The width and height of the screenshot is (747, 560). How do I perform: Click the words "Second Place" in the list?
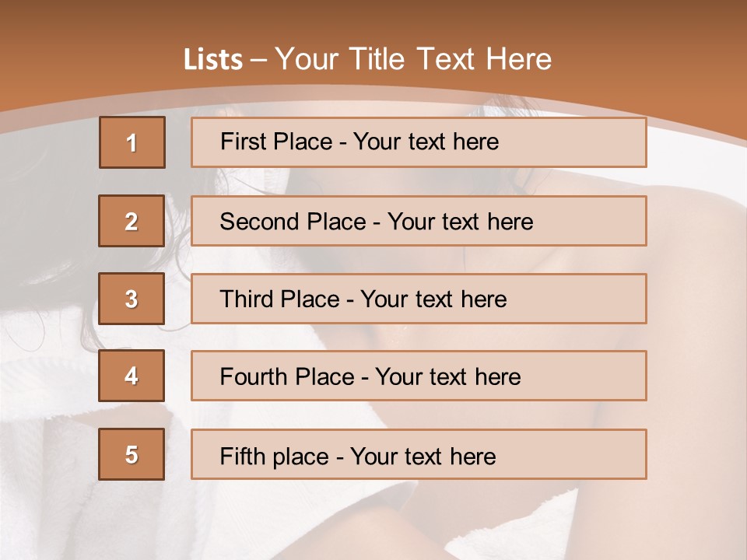293,222
